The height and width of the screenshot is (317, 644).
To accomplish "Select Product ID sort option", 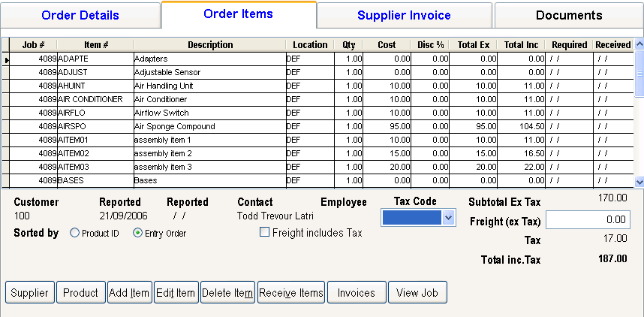I will [74, 233].
